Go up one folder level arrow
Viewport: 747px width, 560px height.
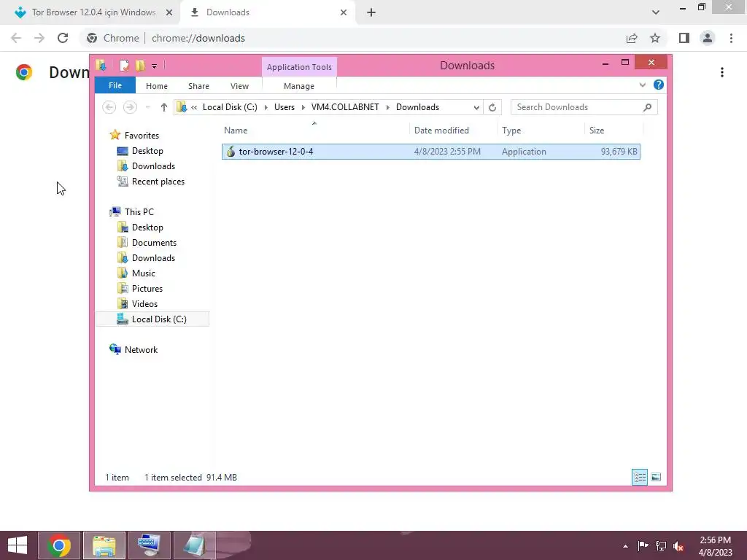(164, 107)
